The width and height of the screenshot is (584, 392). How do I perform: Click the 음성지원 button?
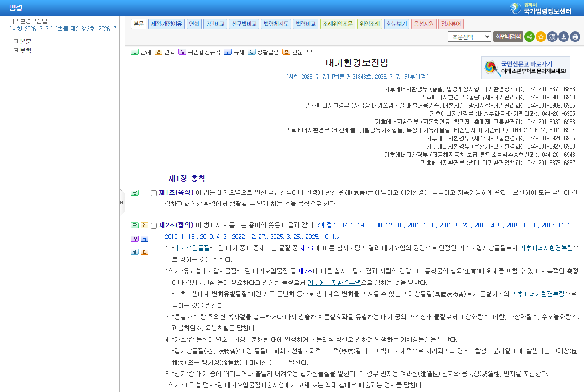pyautogui.click(x=424, y=24)
